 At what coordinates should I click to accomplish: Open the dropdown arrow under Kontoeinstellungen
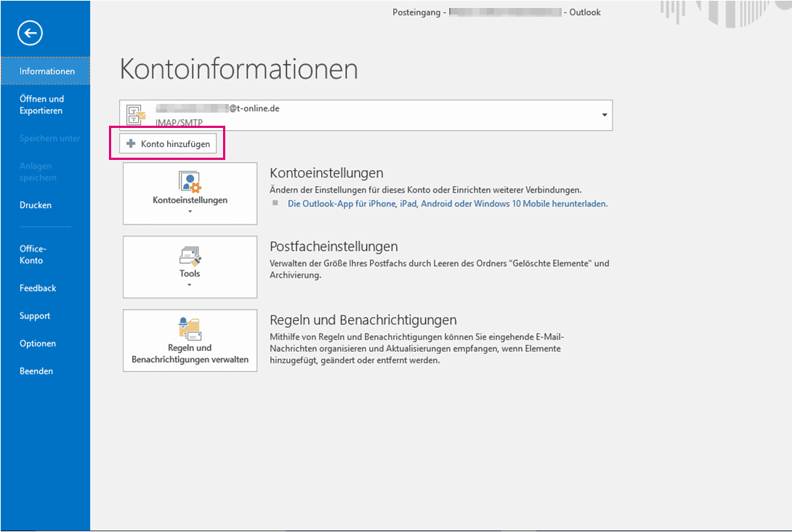point(190,212)
